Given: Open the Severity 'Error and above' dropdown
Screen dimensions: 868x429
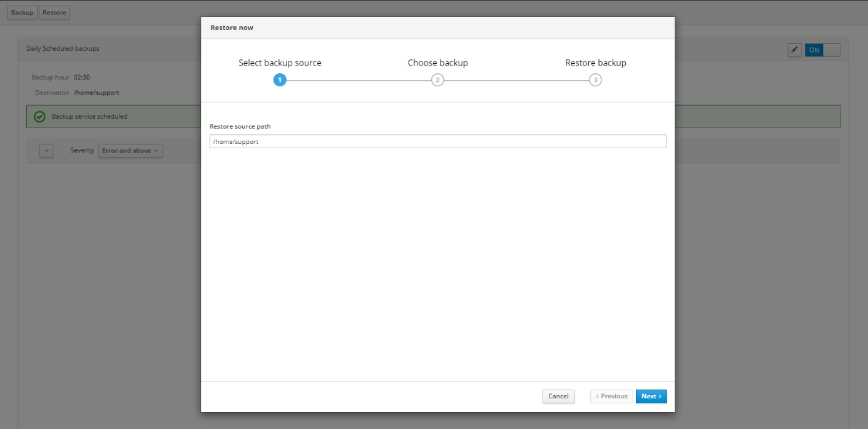Looking at the screenshot, I should pos(130,151).
